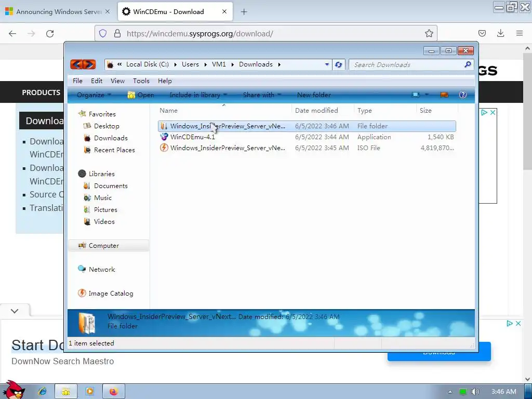This screenshot has width=532, height=399.
Task: Reload the page in Firefox
Action: (x=50, y=34)
